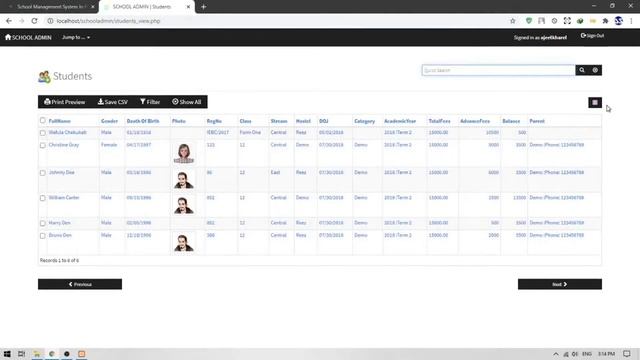Sort by Parent column header

tap(537, 121)
